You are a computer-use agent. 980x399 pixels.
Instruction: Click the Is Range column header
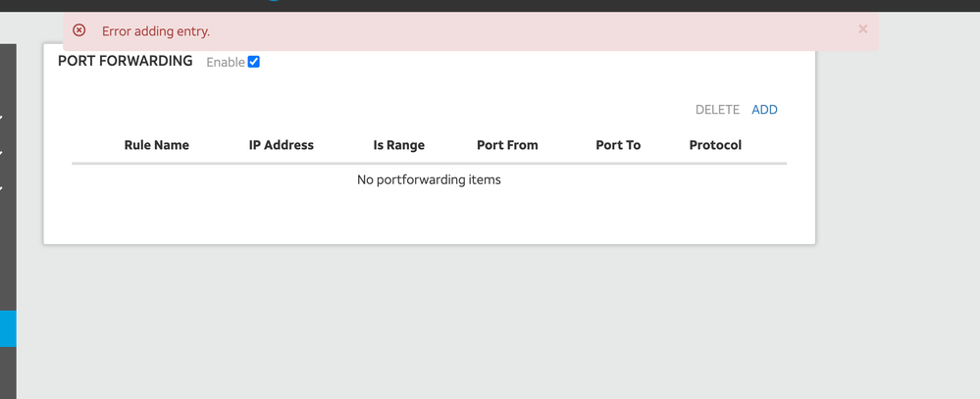pyautogui.click(x=398, y=145)
